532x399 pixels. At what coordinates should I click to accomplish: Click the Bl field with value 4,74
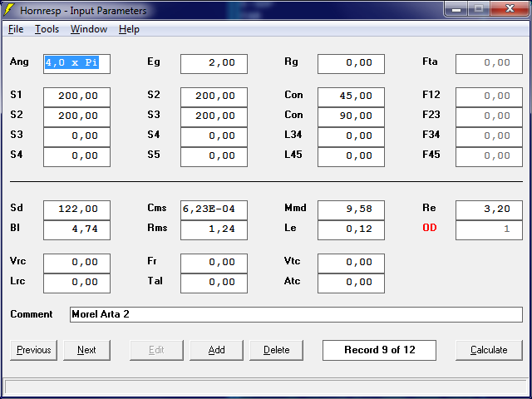tap(76, 229)
